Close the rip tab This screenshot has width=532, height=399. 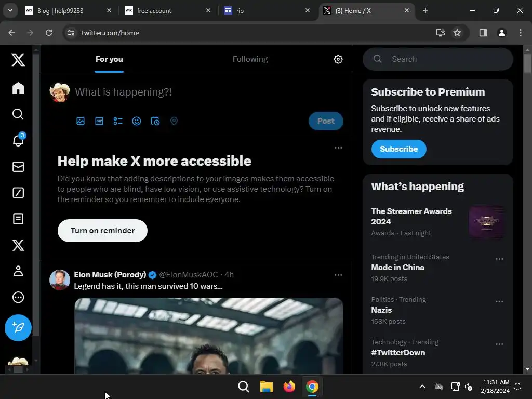307,10
